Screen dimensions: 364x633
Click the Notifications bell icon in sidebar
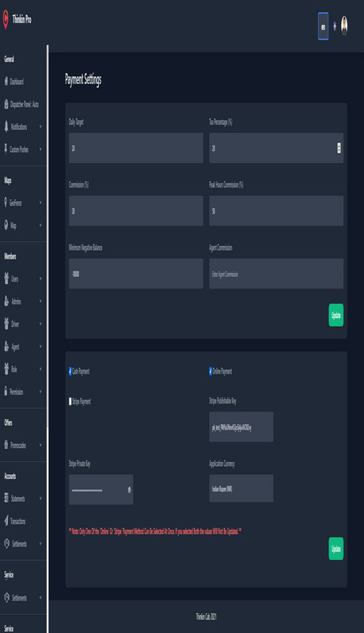point(6,127)
